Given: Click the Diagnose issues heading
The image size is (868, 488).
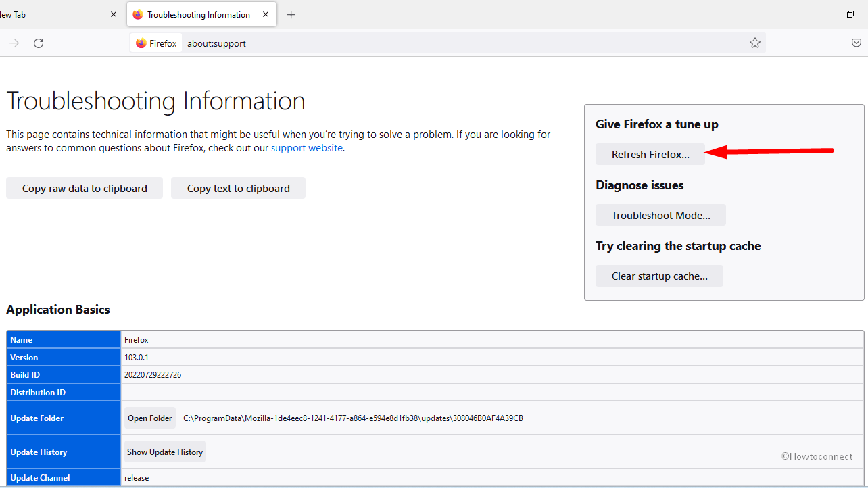Looking at the screenshot, I should click(640, 185).
